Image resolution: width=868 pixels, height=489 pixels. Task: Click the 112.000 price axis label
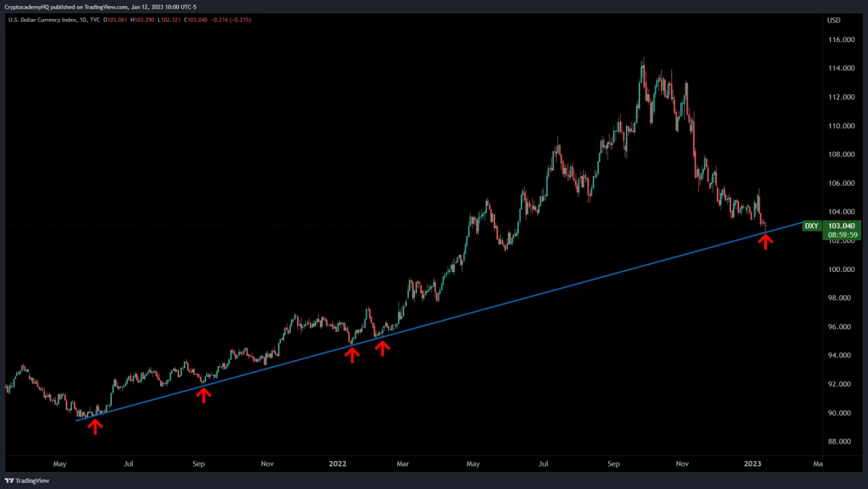(841, 97)
